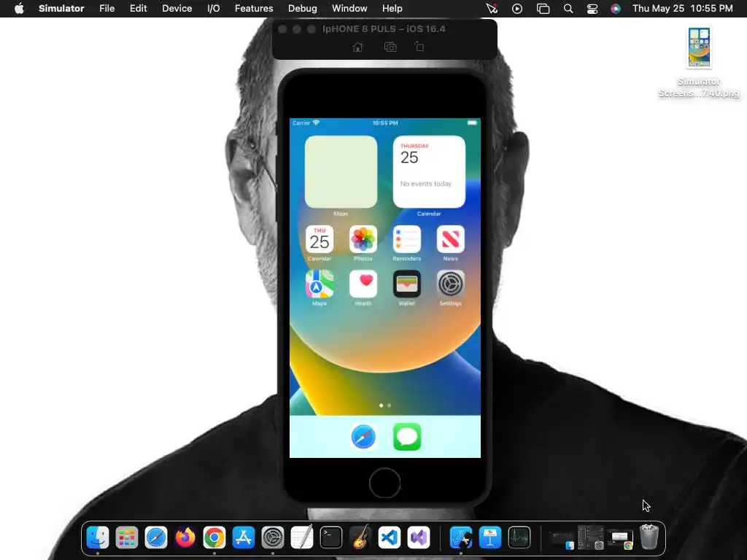Screen dimensions: 747x560
Task: Open the Trash in the Dock
Action: tap(649, 537)
